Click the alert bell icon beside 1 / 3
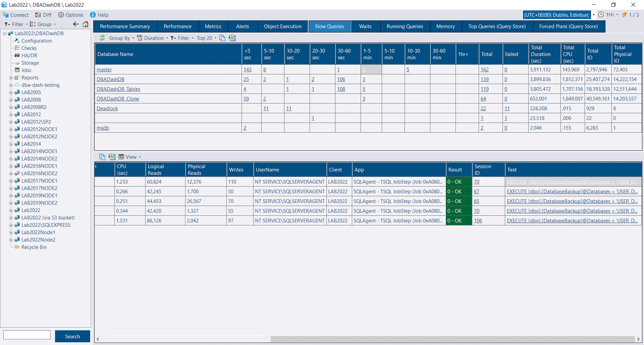The image size is (644, 345). point(624,15)
